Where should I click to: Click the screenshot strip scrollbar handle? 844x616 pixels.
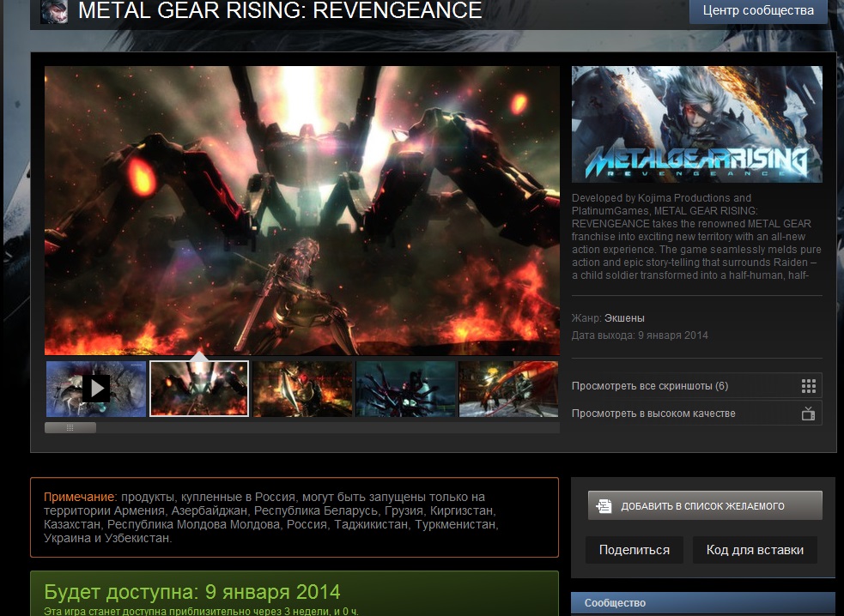point(70,427)
